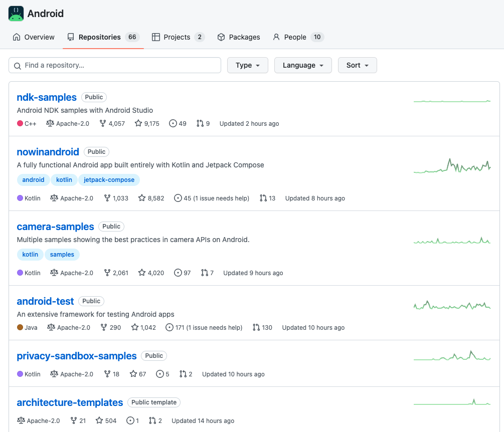View privacy-sandbox-samples forks count 18
This screenshot has width=504, height=432.
click(111, 374)
